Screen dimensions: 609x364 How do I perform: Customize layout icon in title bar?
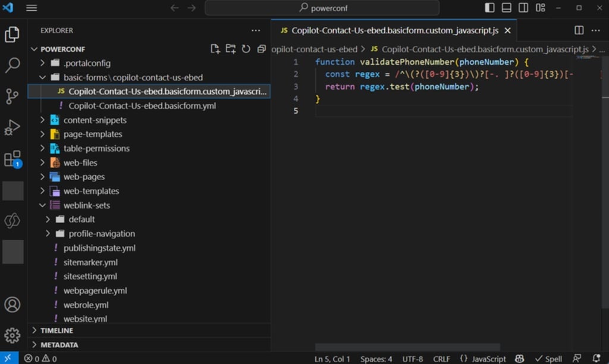point(540,8)
